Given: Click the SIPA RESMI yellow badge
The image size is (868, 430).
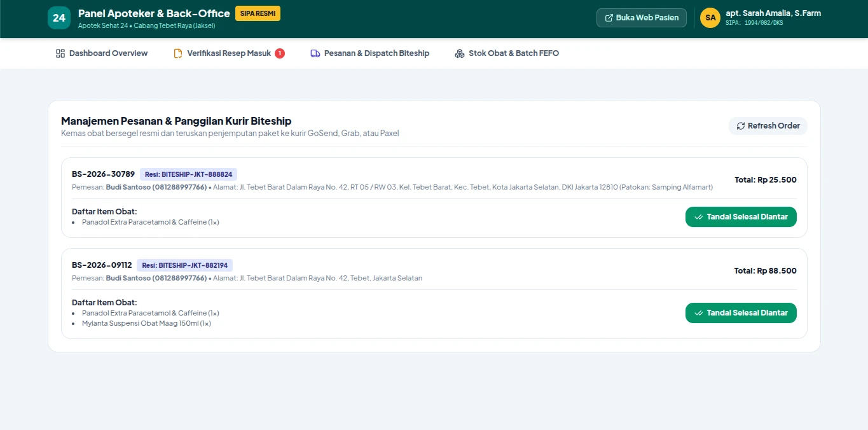Looking at the screenshot, I should tap(258, 13).
